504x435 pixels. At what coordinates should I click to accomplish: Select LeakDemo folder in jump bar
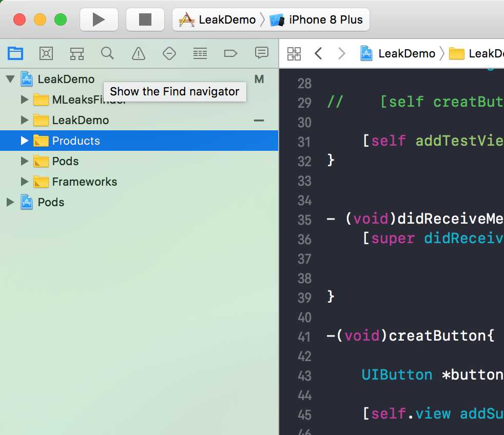click(476, 53)
